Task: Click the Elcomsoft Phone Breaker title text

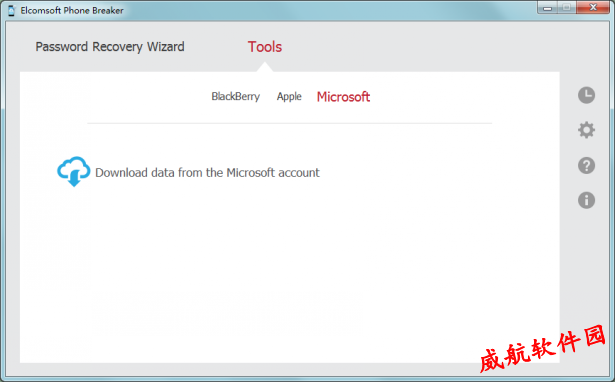Action: [x=72, y=11]
